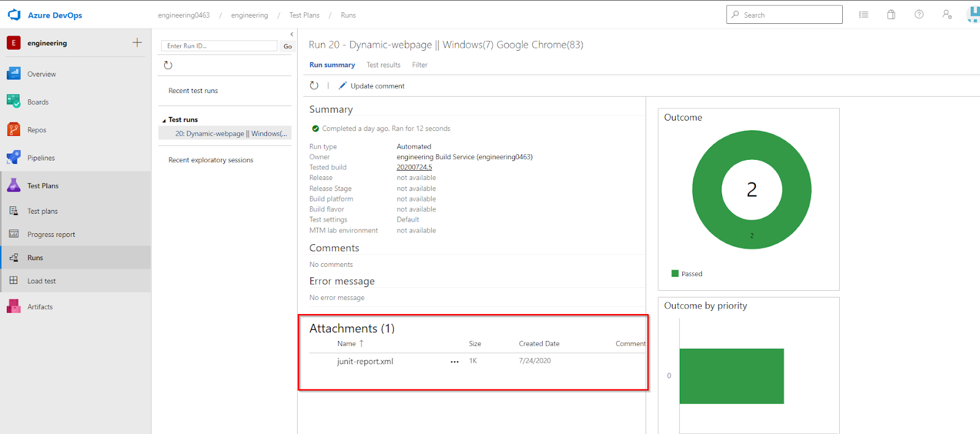
Task: Open the Overview hub icon
Action: 13,73
